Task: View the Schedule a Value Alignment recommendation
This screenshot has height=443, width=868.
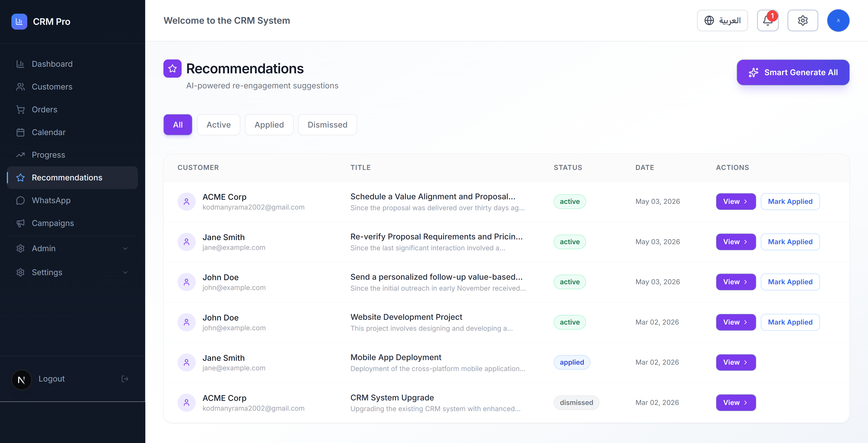Action: (x=736, y=202)
